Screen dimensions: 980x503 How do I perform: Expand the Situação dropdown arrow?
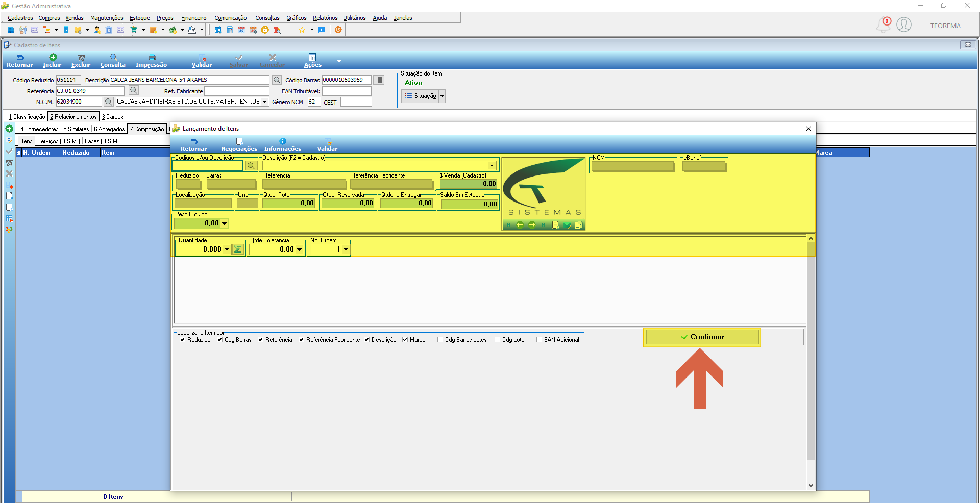point(442,96)
